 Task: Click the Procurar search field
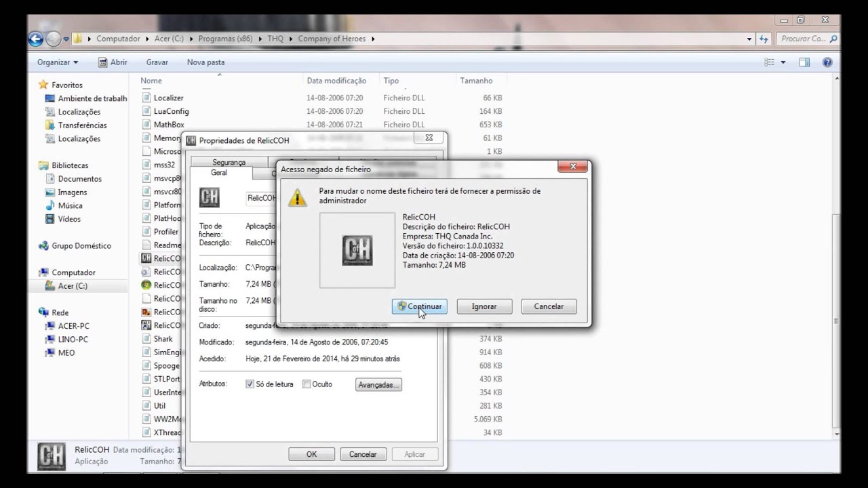pyautogui.click(x=807, y=39)
